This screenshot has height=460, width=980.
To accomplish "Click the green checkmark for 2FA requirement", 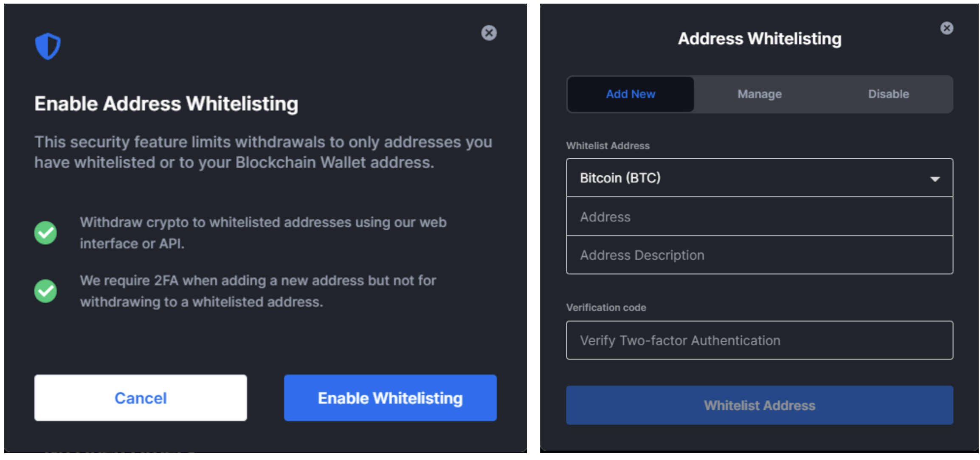I will [x=45, y=289].
